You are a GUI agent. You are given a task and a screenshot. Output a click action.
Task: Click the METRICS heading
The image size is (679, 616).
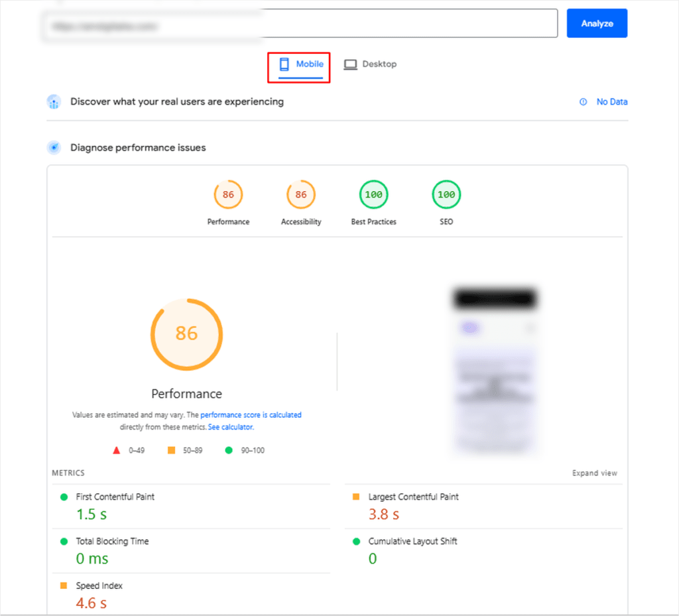(x=68, y=473)
